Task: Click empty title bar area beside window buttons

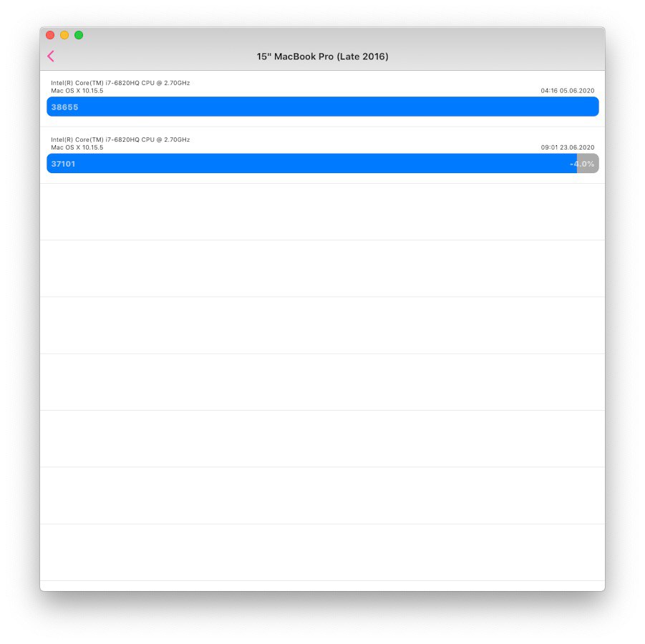Action: 329,36
